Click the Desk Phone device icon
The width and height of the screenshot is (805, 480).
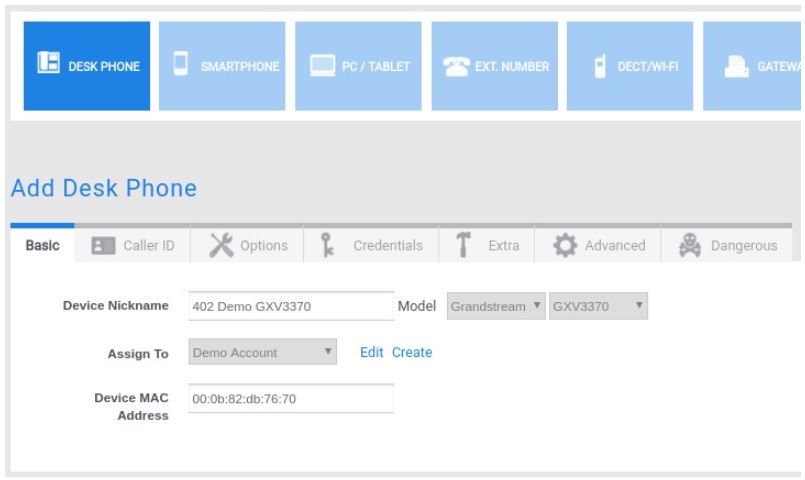(48, 67)
